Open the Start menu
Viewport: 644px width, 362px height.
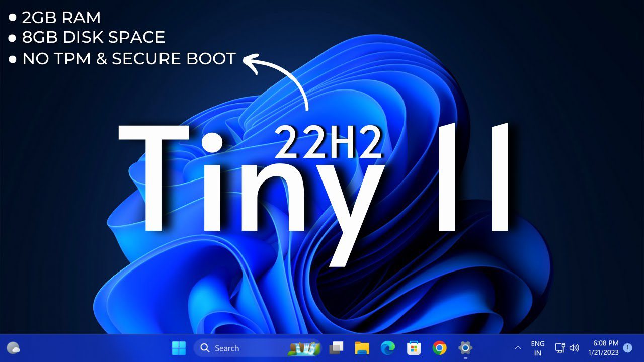[179, 348]
